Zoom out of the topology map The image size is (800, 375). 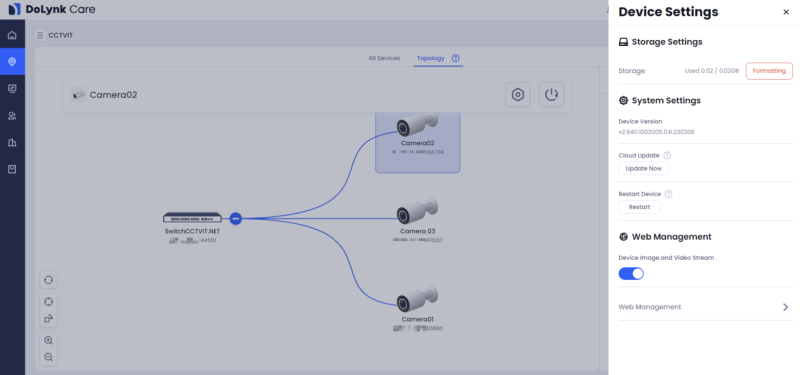click(x=48, y=357)
